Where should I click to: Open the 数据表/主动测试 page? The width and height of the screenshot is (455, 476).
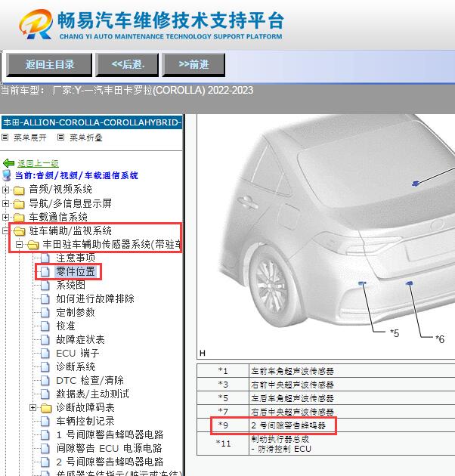pos(93,394)
